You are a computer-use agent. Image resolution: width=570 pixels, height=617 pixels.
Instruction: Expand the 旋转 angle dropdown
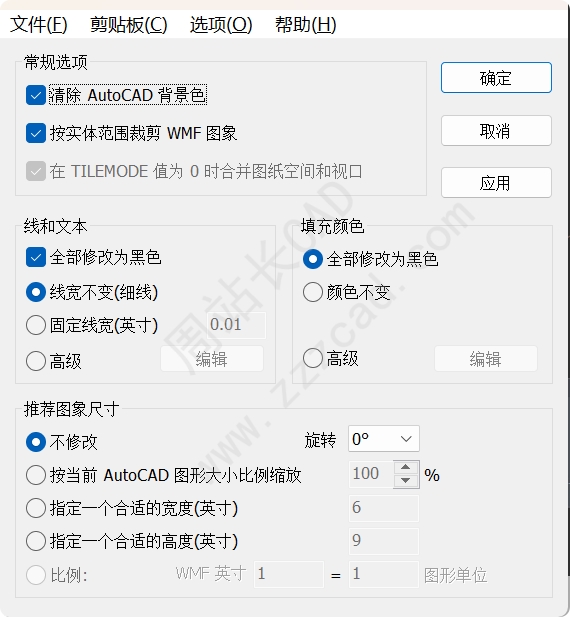[384, 438]
